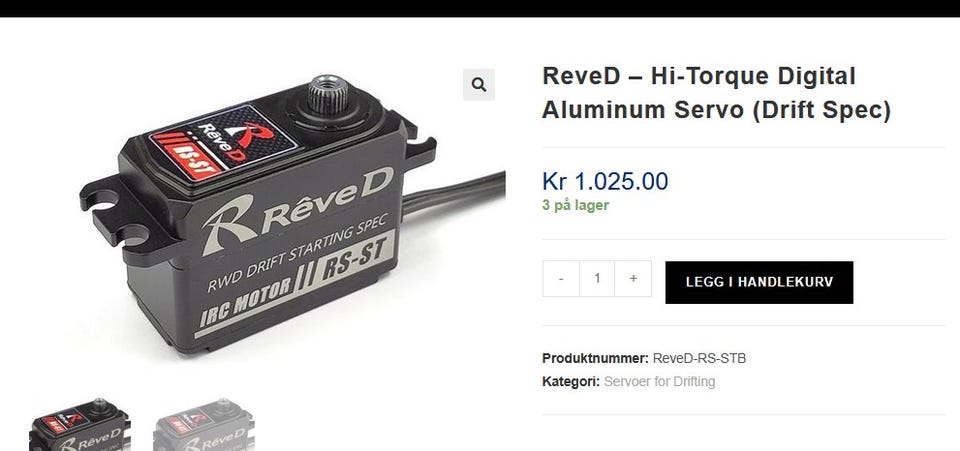Click the IRC MOTOR text on servo photo
The height and width of the screenshot is (451, 960).
(246, 302)
